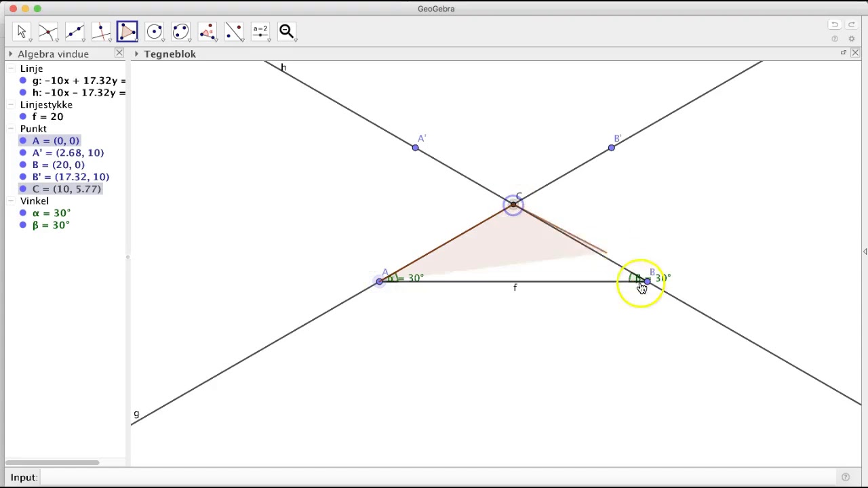Toggle visibility of angle α = 30°
Viewport: 868px width, 488px height.
click(23, 213)
